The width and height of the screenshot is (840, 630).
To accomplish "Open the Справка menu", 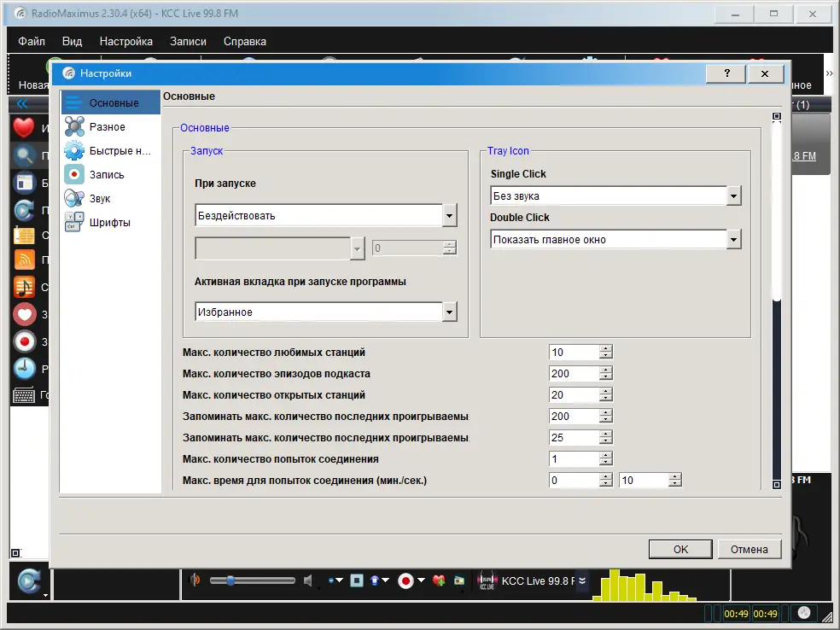I will 244,41.
